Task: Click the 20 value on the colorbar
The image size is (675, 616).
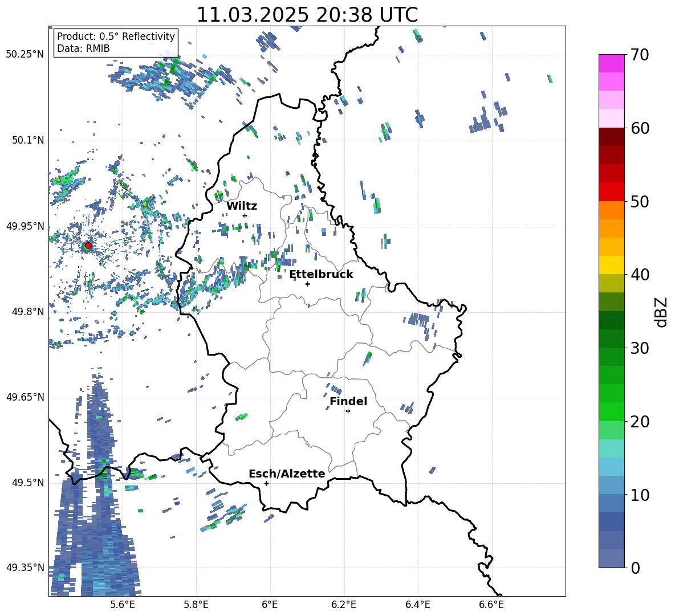Action: click(640, 422)
